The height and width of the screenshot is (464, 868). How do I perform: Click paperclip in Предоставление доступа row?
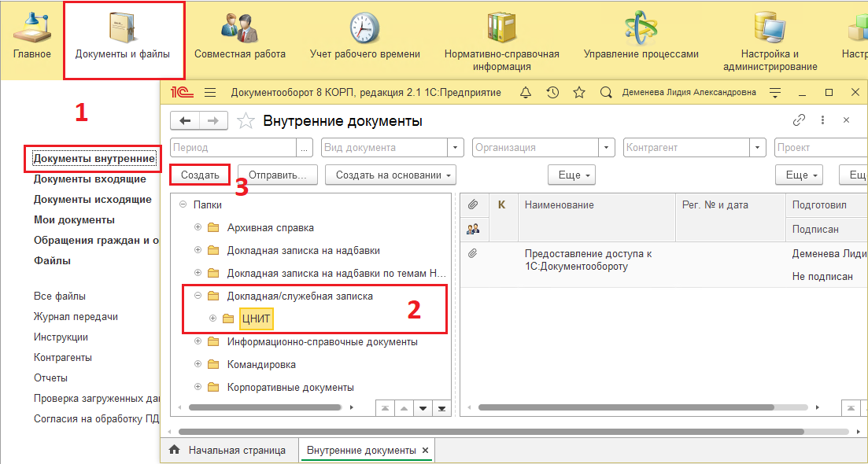pyautogui.click(x=473, y=254)
